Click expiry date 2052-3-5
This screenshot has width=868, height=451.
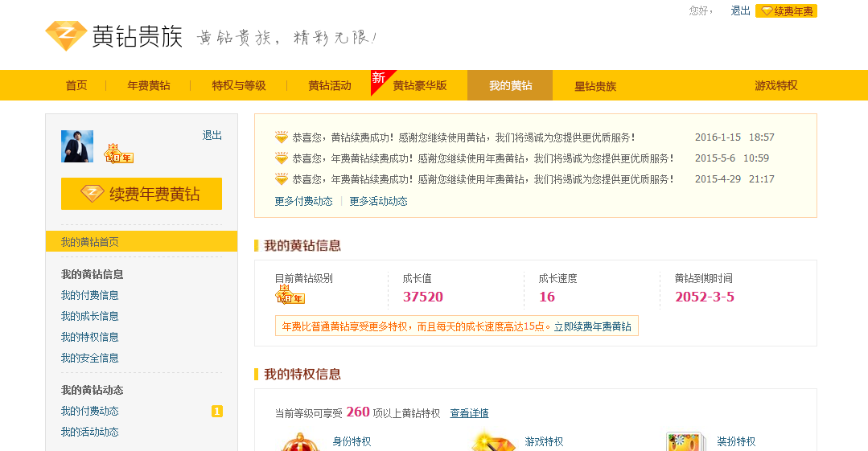pos(704,297)
